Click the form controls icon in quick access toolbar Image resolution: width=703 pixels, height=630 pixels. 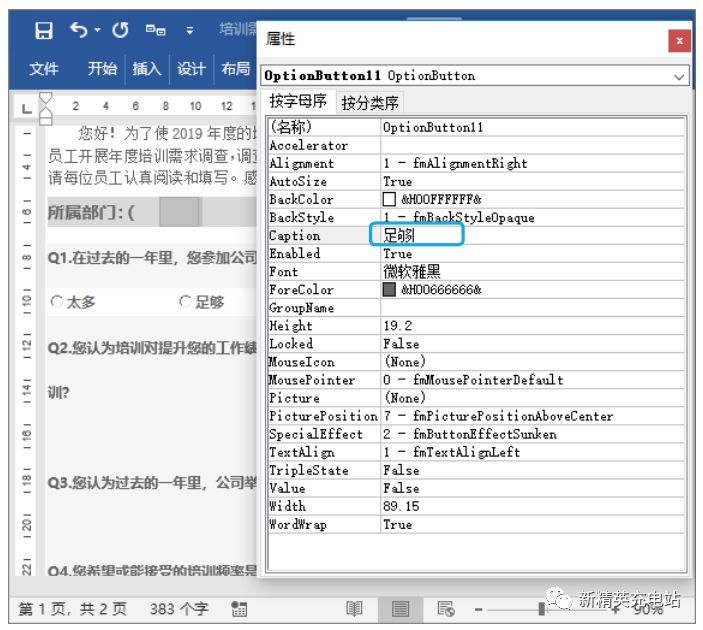156,30
